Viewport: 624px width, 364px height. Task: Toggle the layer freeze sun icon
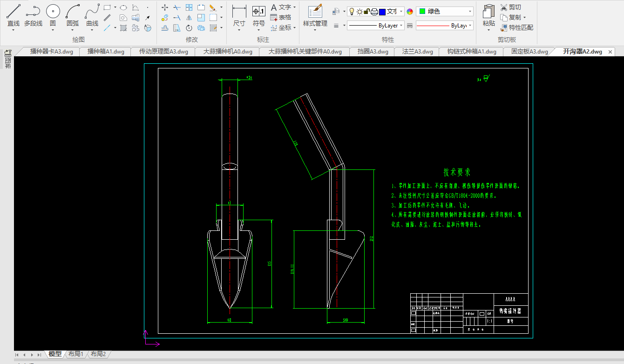(359, 12)
